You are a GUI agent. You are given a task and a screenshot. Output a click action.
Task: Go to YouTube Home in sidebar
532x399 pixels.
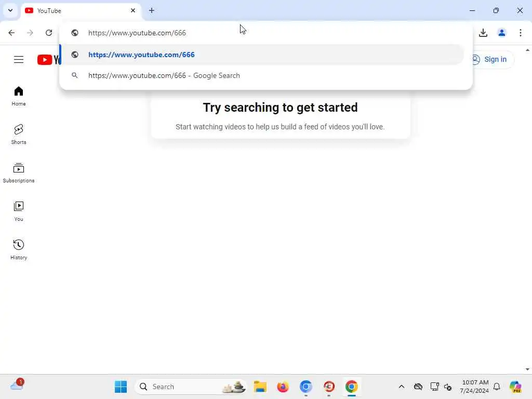pos(19,96)
